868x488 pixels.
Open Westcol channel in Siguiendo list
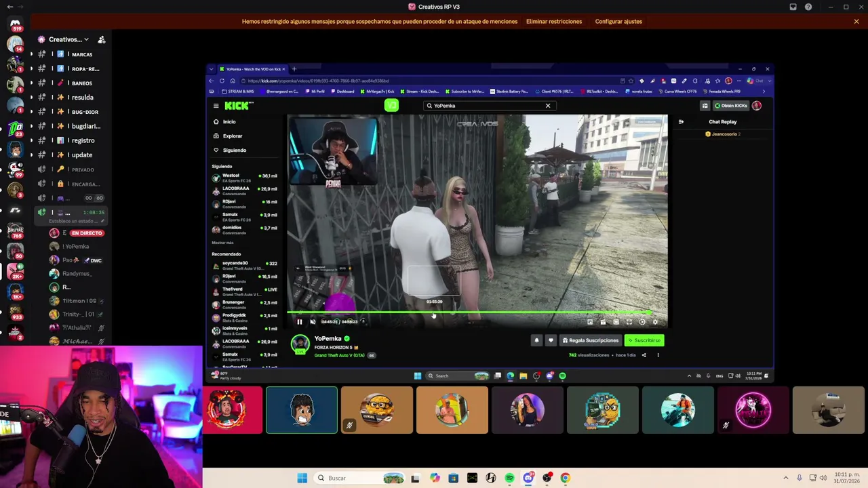pyautogui.click(x=244, y=177)
